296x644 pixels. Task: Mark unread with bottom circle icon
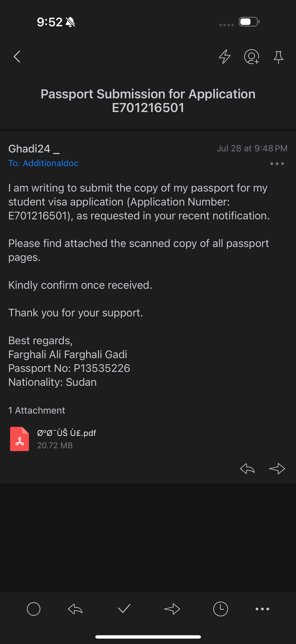(34, 609)
